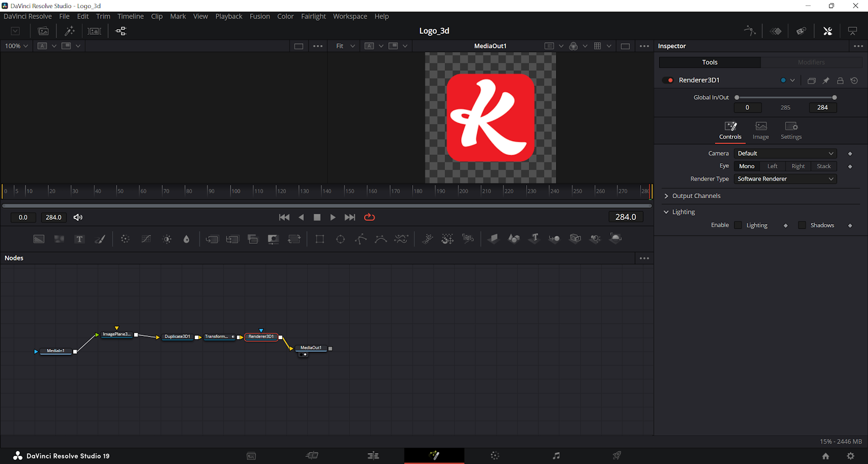Add a Background tool node
Image resolution: width=868 pixels, height=464 pixels.
[39, 239]
